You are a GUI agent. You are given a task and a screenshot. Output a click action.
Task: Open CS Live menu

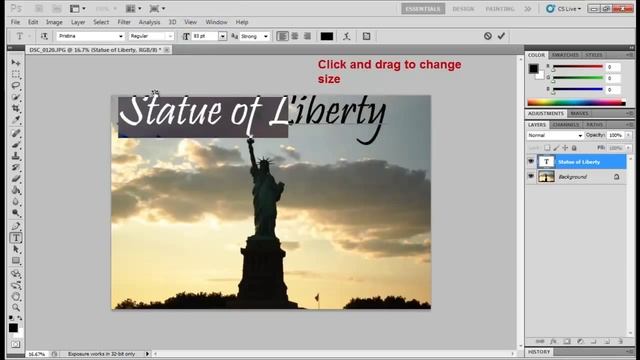pyautogui.click(x=564, y=9)
